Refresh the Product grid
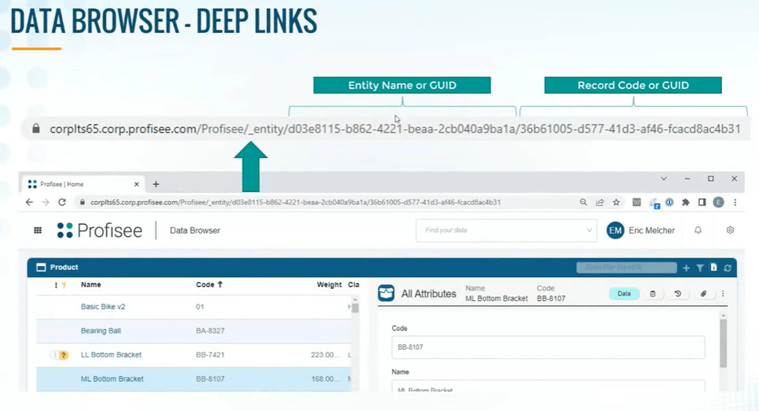The image size is (759, 411). 727,268
